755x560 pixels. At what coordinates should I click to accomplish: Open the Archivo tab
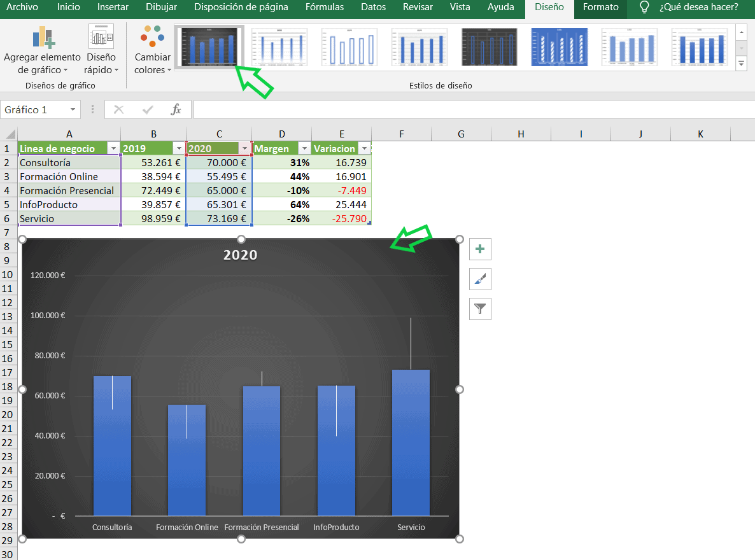coord(22,7)
